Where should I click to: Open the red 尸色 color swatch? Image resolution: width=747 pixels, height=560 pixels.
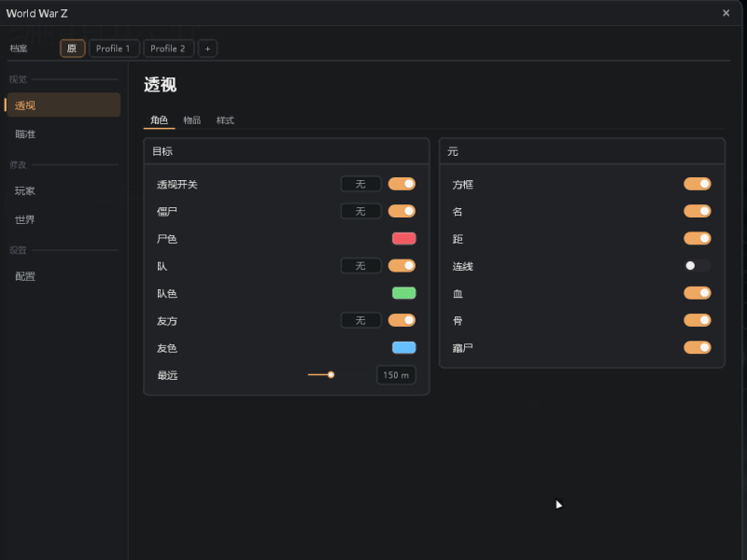(403, 239)
